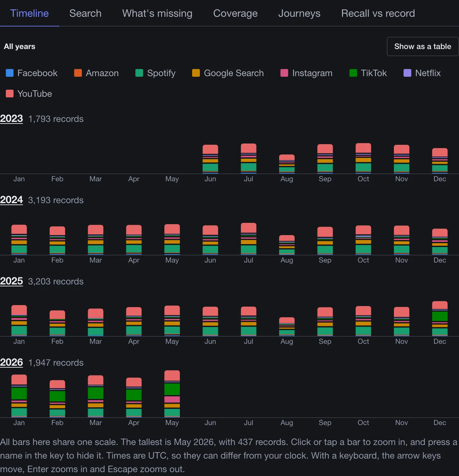Select the tallest May 2026 bar
The image size is (459, 476).
click(x=172, y=394)
